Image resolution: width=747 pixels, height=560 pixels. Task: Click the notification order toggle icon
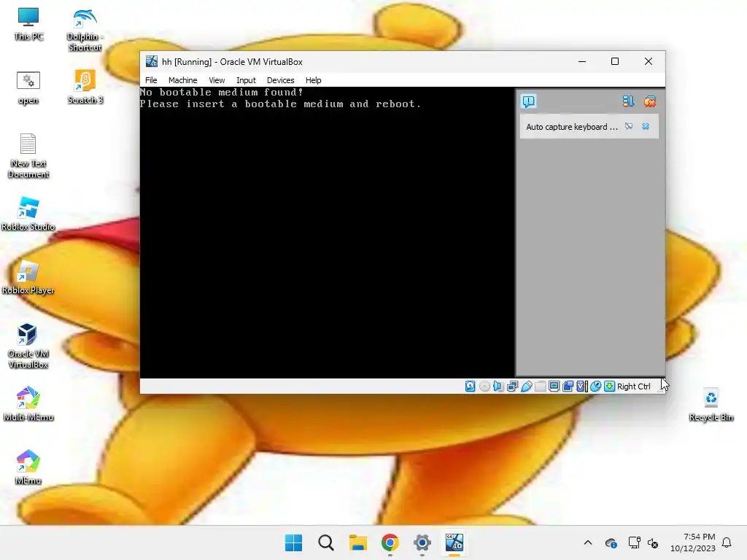click(x=628, y=101)
